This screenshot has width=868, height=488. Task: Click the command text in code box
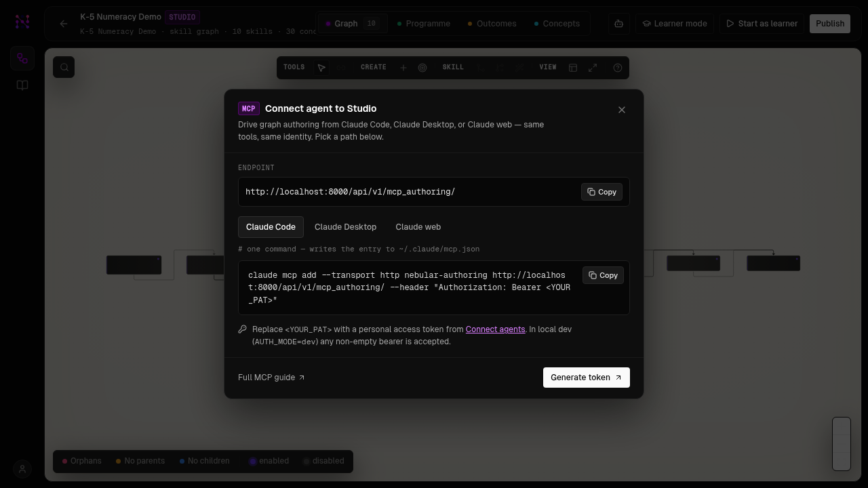pos(410,287)
